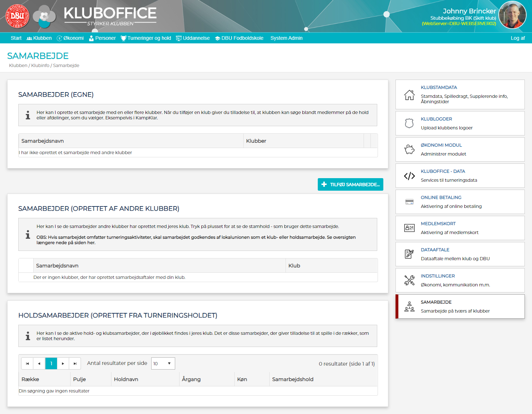
Task: Select page 1 in the pager
Action: (x=51, y=363)
